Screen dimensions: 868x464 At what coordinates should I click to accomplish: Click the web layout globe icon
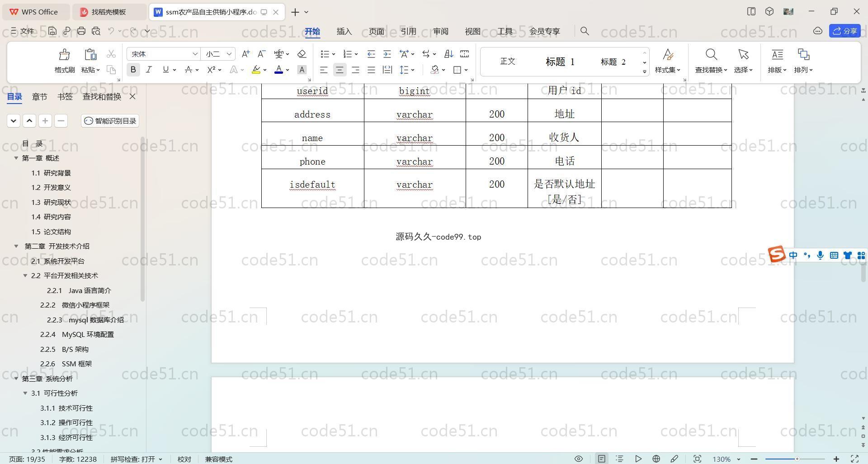click(x=656, y=459)
